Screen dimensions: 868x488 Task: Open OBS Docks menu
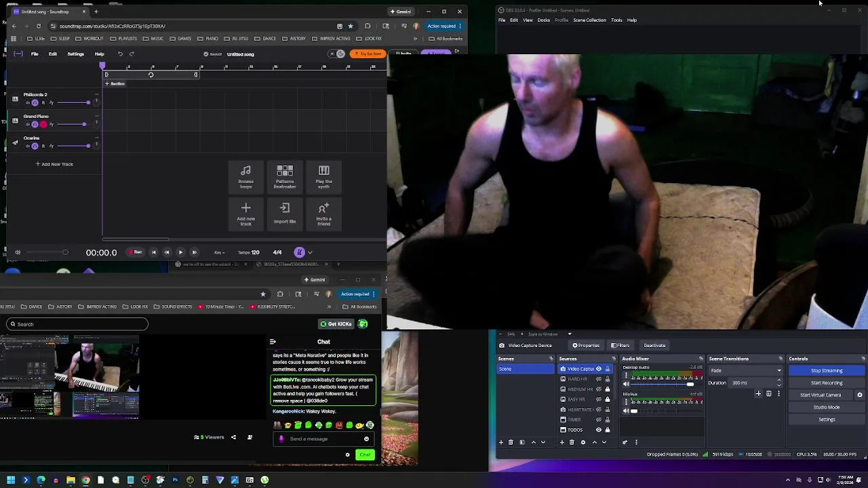pos(544,20)
